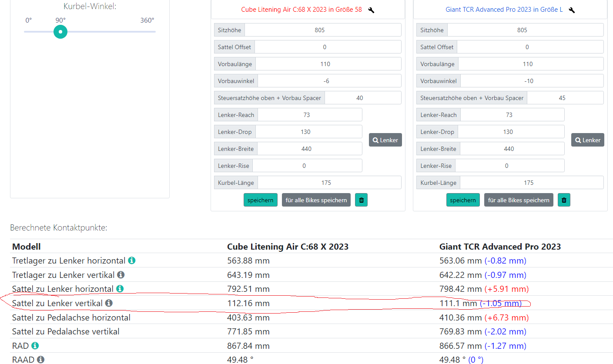
Task: Select Vorbauwinkel field of the Giant bike
Action: [531, 81]
